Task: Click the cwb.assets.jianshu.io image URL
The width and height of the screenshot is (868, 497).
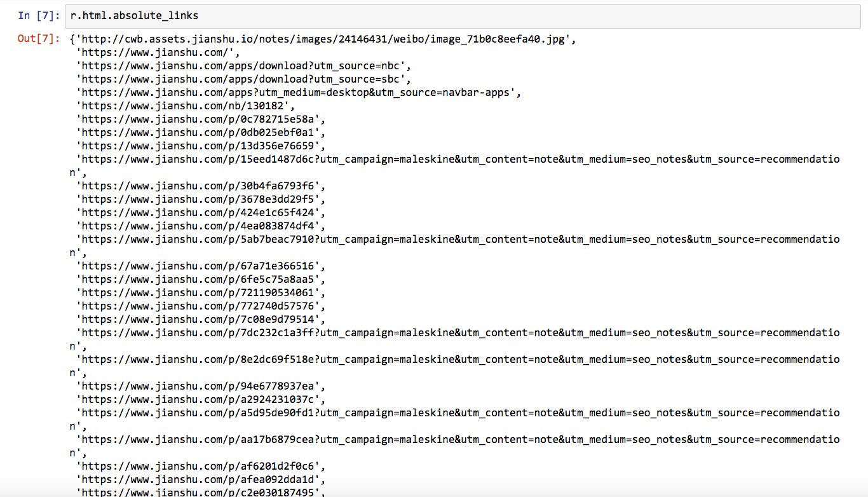Action: tap(324, 39)
